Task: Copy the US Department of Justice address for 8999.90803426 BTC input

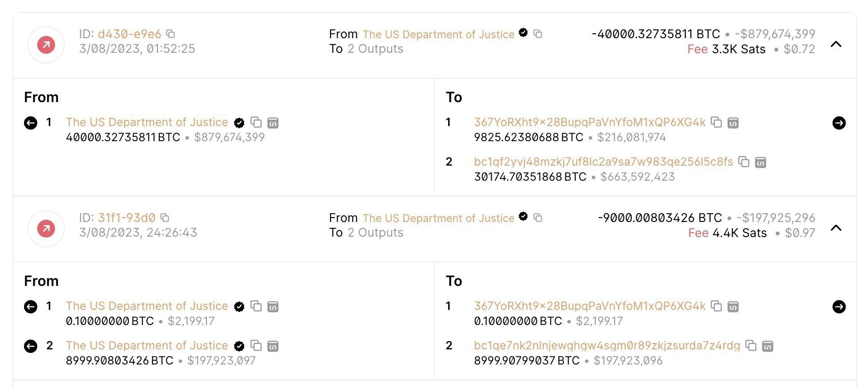Action: (256, 345)
